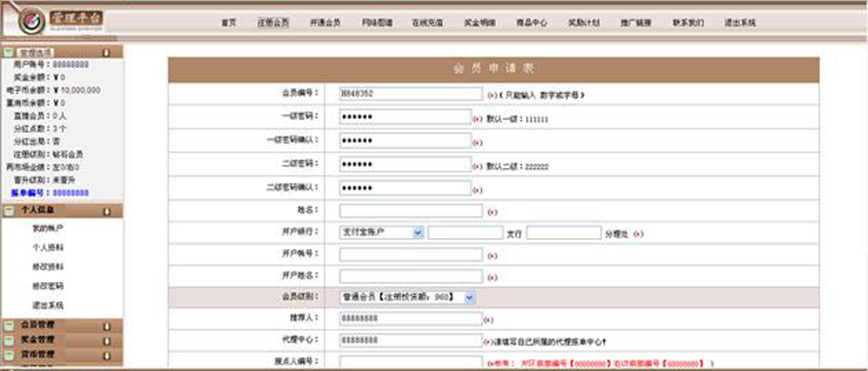
Task: Click green icon beside 货币管理 header
Action: (x=8, y=355)
